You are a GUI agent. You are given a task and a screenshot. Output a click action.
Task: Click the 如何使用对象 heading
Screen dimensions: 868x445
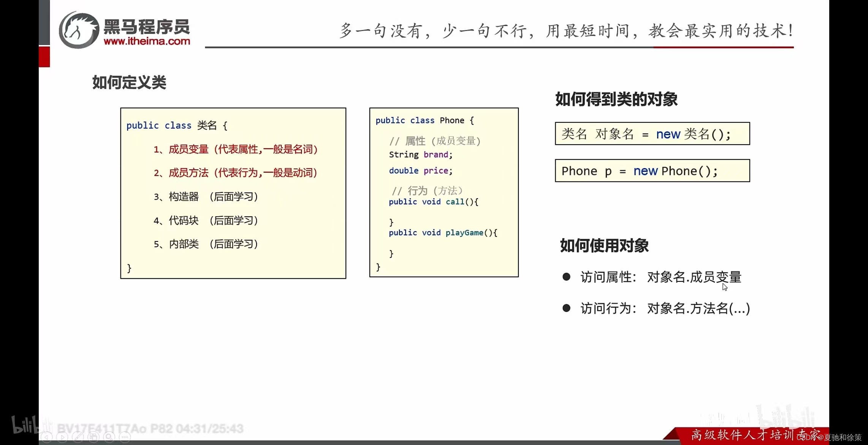pyautogui.click(x=604, y=246)
